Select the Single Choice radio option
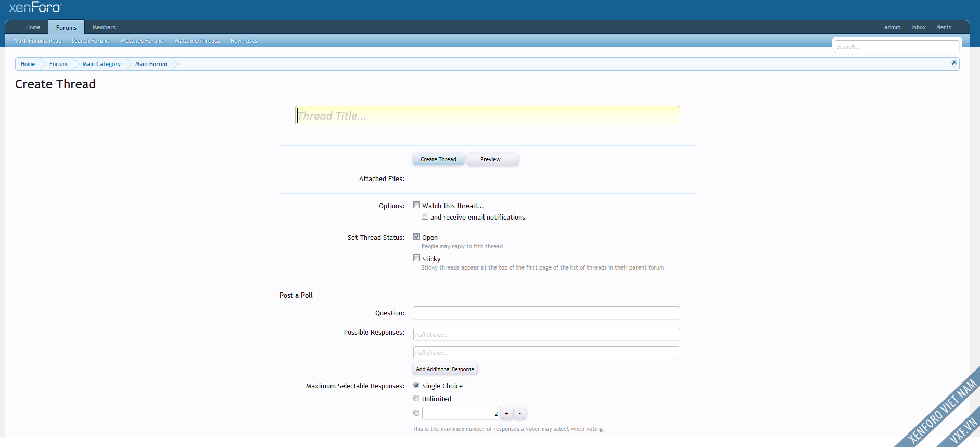980x447 pixels. [x=416, y=386]
